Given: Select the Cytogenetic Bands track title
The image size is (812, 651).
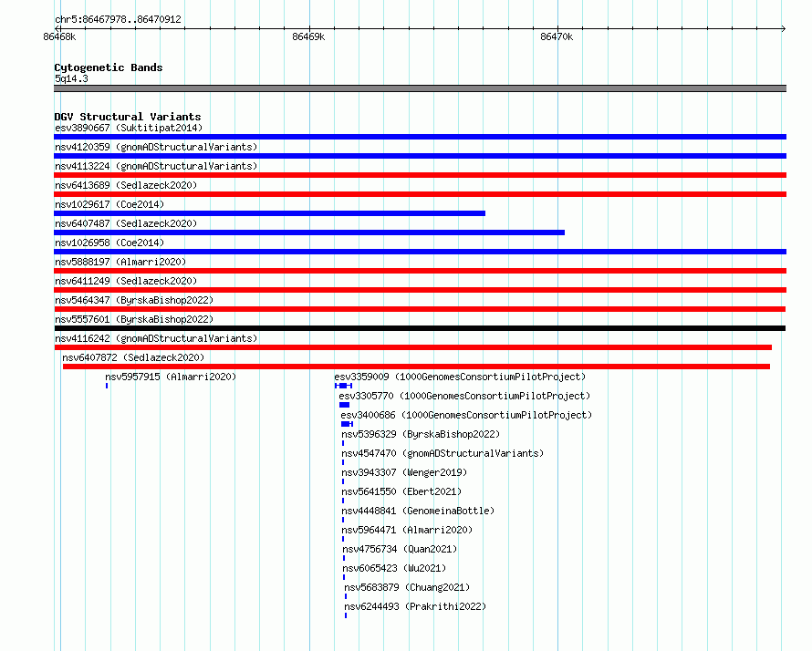Looking at the screenshot, I should click(x=109, y=67).
